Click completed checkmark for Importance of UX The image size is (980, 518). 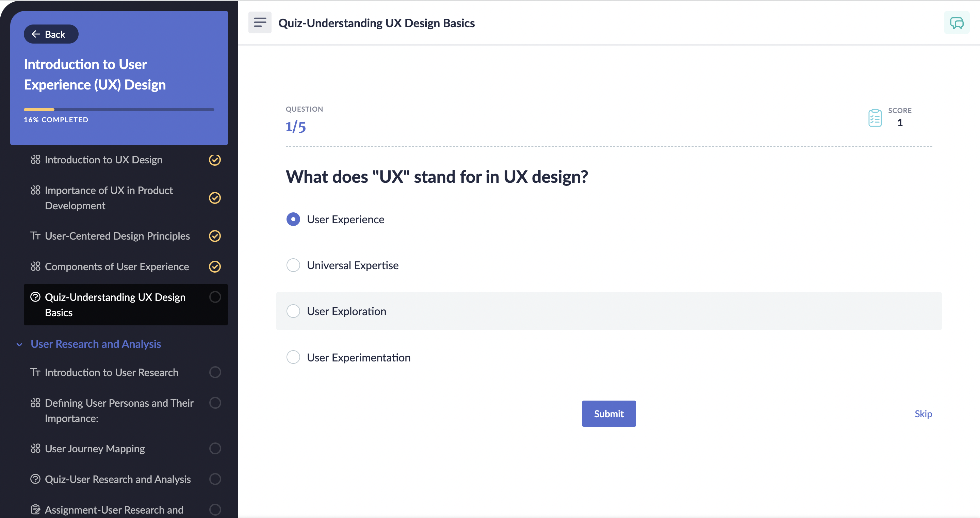pos(215,198)
